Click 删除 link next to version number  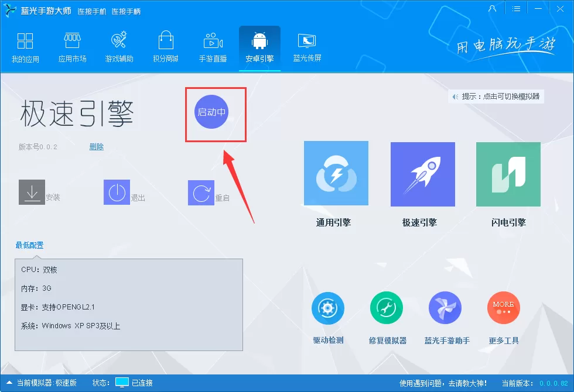point(97,147)
